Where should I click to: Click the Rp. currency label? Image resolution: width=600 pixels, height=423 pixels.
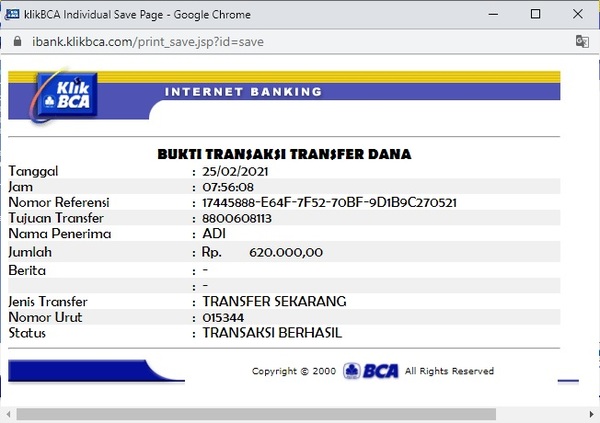212,252
